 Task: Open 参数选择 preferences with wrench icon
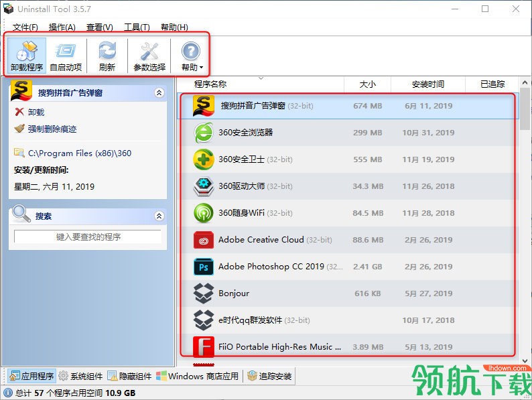[149, 56]
